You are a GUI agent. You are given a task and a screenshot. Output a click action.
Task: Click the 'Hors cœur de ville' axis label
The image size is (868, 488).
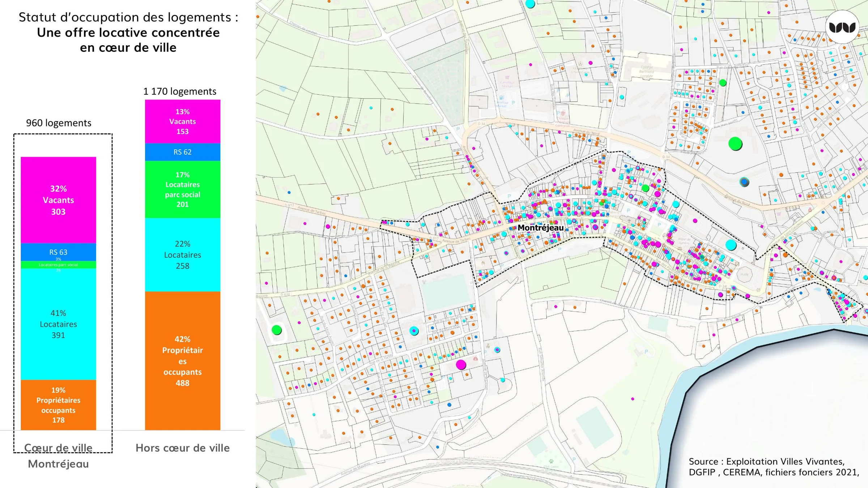183,448
